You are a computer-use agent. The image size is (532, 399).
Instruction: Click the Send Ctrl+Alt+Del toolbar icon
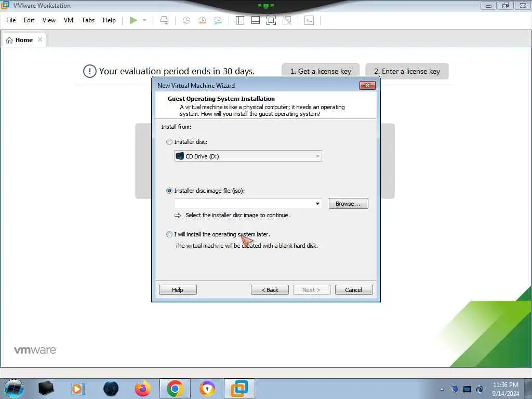pos(164,20)
